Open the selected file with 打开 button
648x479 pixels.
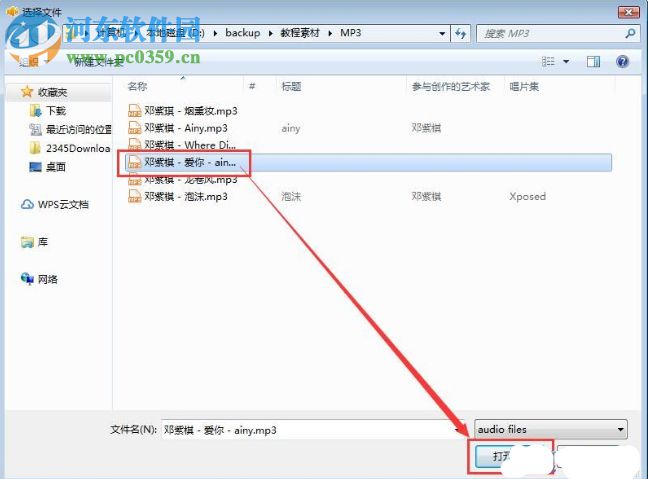(510, 457)
